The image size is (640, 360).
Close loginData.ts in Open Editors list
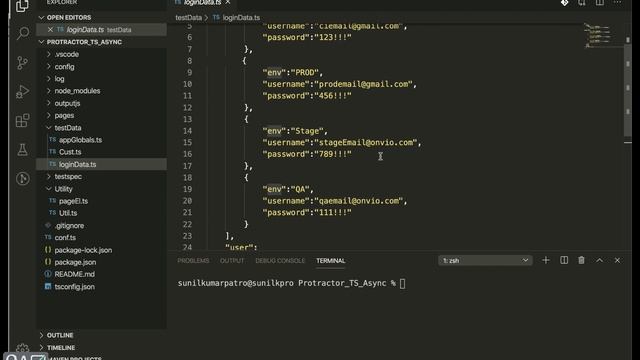tap(50, 29)
